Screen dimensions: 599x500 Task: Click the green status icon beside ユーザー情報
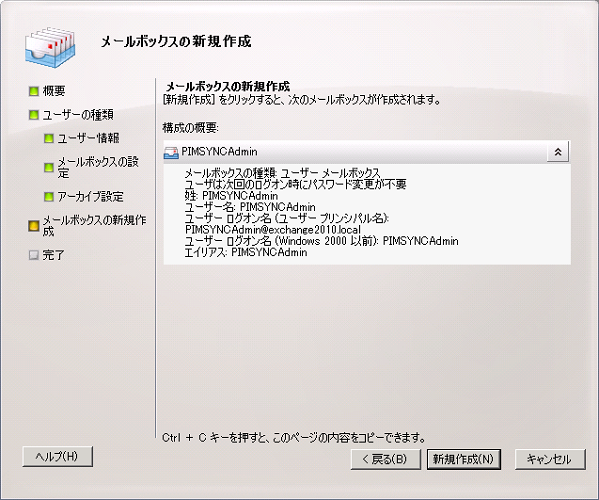(x=49, y=138)
